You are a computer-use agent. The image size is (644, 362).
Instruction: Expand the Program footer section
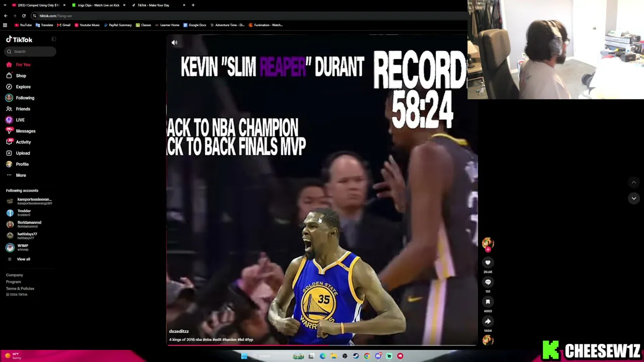coord(14,282)
